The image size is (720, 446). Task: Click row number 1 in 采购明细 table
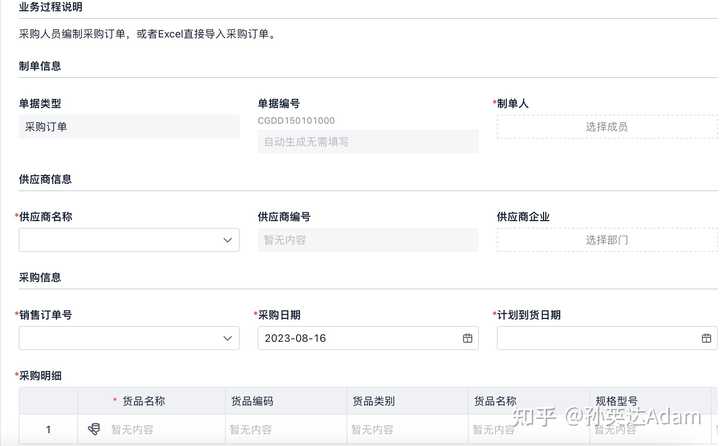click(48, 429)
